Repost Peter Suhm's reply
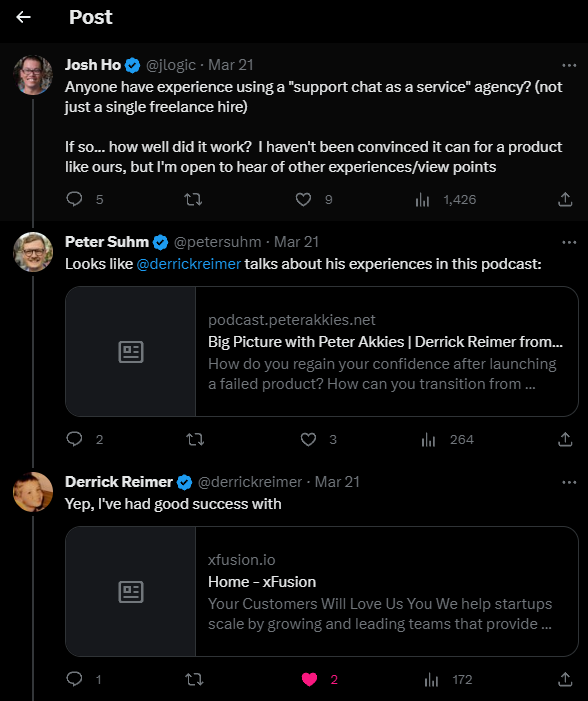Image resolution: width=588 pixels, height=701 pixels. pyautogui.click(x=195, y=439)
